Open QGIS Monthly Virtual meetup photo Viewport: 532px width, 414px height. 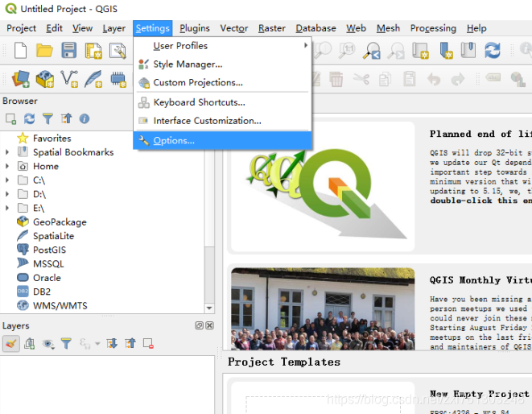323,308
